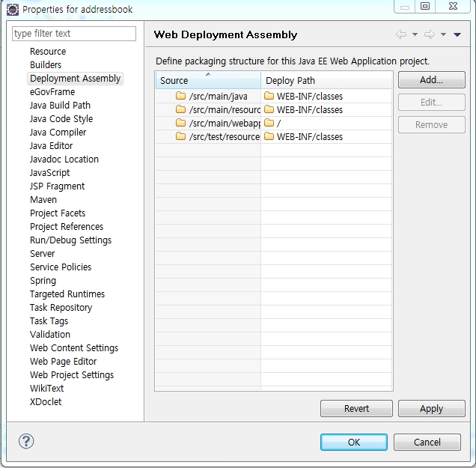Image resolution: width=476 pixels, height=468 pixels.
Task: Open Targeted Runtimes settings page
Action: 67,294
